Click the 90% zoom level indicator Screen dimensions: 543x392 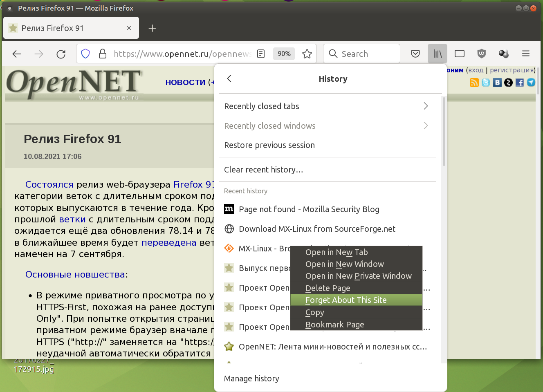pos(284,54)
